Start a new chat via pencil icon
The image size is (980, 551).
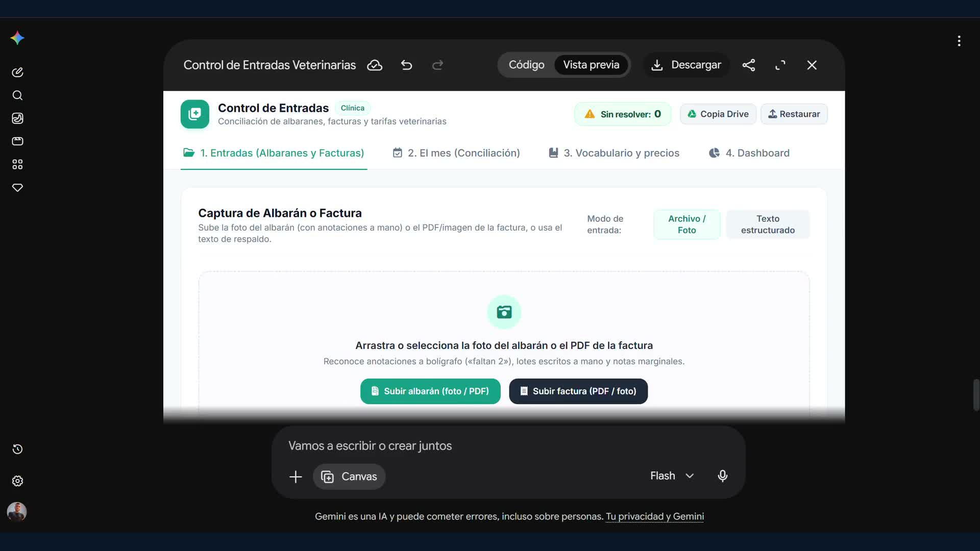tap(17, 72)
